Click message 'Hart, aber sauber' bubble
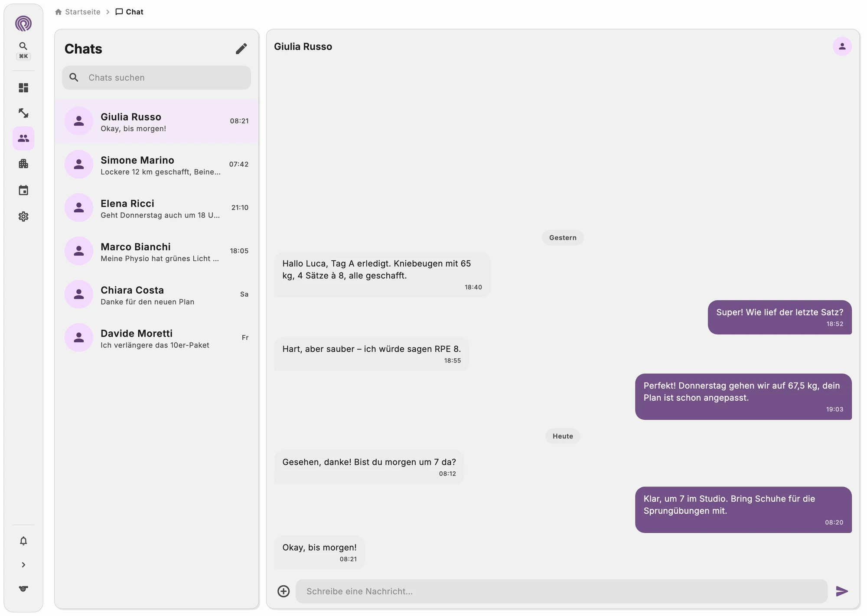867x616 pixels. [372, 354]
